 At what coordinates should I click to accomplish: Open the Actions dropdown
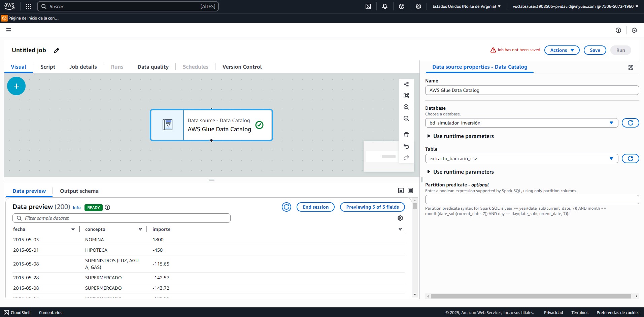(562, 50)
